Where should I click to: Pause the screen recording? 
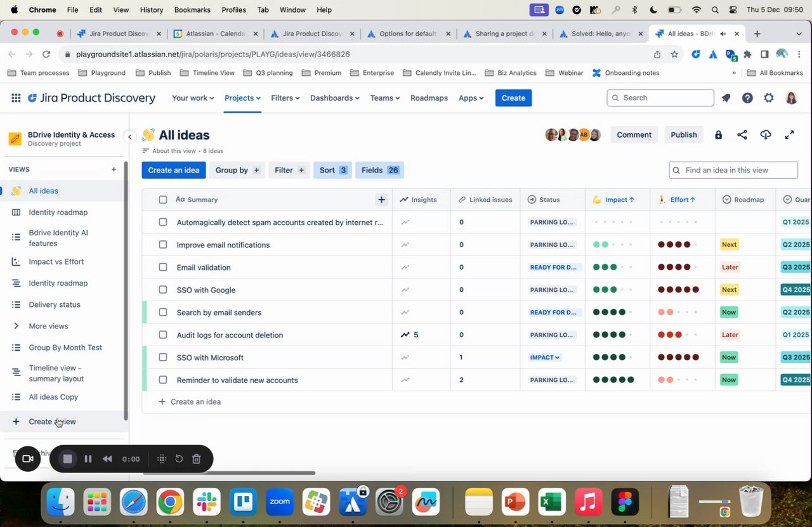88,459
